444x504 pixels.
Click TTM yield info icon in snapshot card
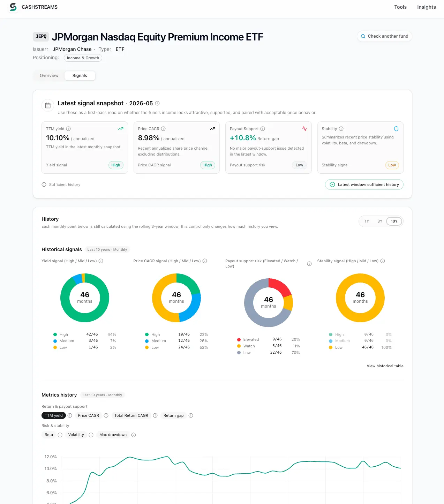tap(68, 129)
